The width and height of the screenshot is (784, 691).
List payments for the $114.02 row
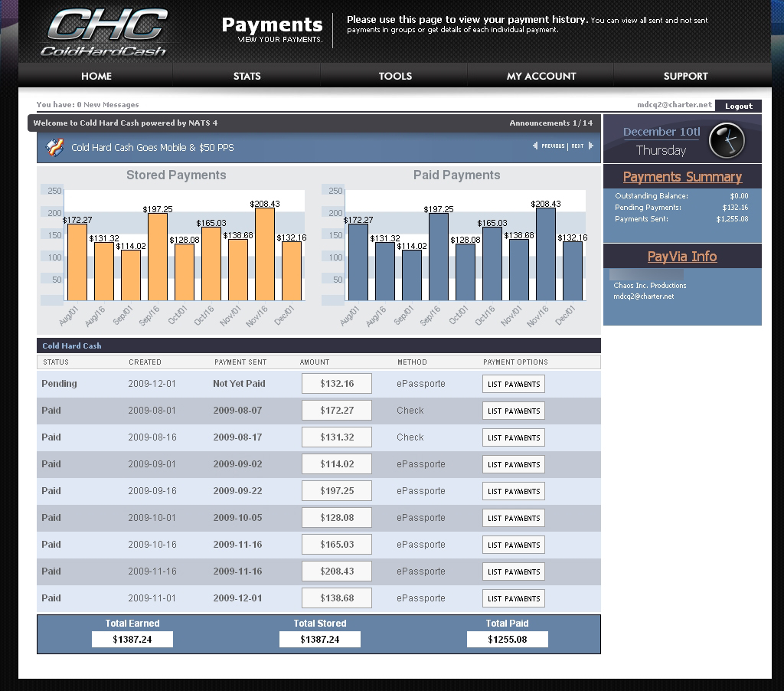pos(514,464)
